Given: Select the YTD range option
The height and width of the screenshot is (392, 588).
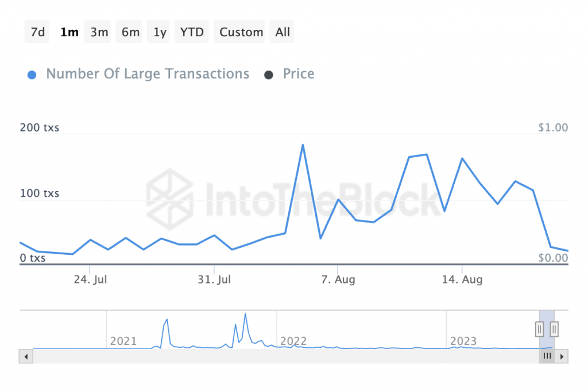Looking at the screenshot, I should pyautogui.click(x=192, y=32).
